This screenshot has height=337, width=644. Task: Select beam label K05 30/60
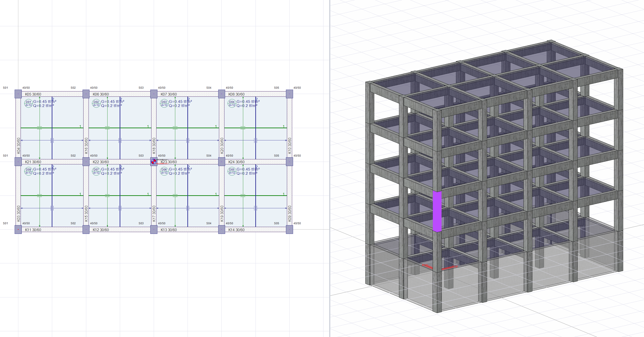click(33, 94)
